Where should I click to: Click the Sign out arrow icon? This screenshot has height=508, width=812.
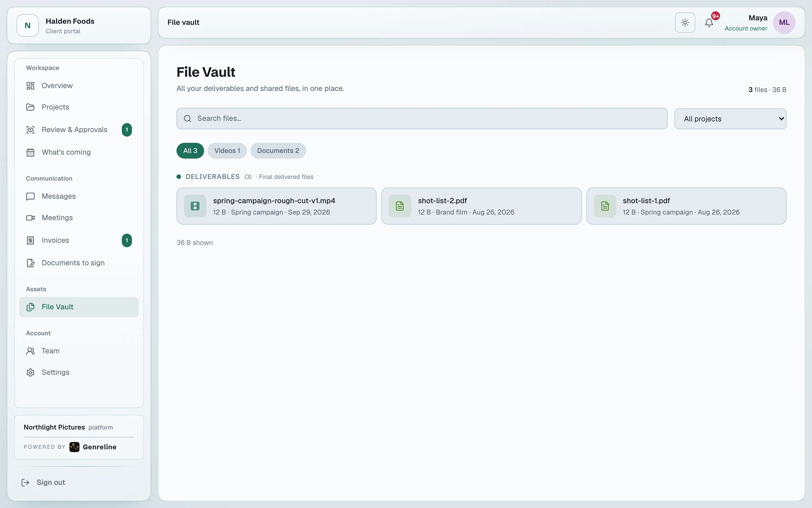pos(25,483)
